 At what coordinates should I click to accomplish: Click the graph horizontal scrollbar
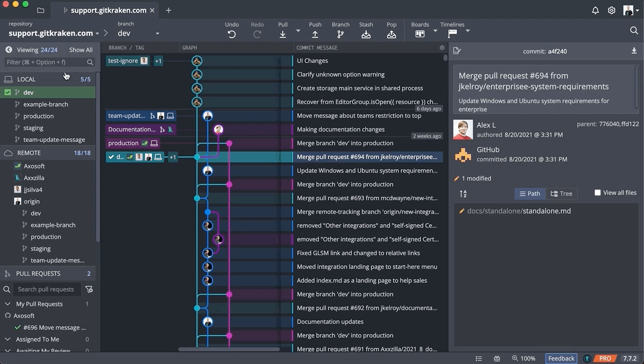pyautogui.click(x=229, y=349)
